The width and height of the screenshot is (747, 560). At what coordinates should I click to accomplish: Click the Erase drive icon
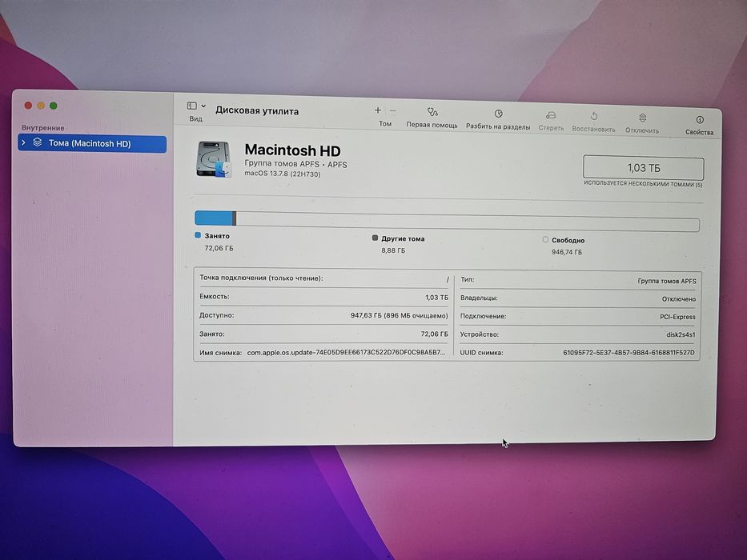[551, 116]
